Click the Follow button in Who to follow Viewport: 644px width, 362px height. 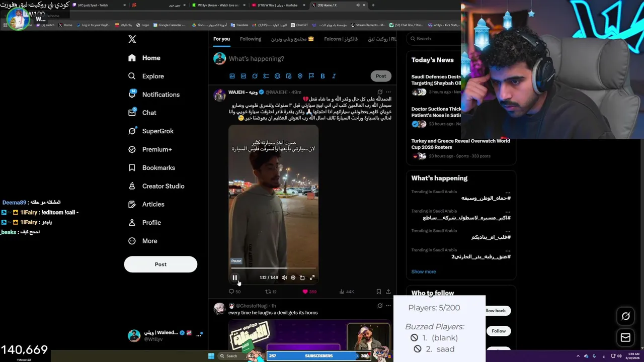click(x=499, y=331)
